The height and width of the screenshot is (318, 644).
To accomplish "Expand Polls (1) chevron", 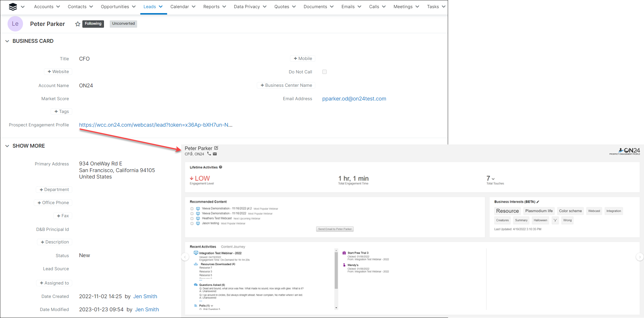I will (x=212, y=305).
